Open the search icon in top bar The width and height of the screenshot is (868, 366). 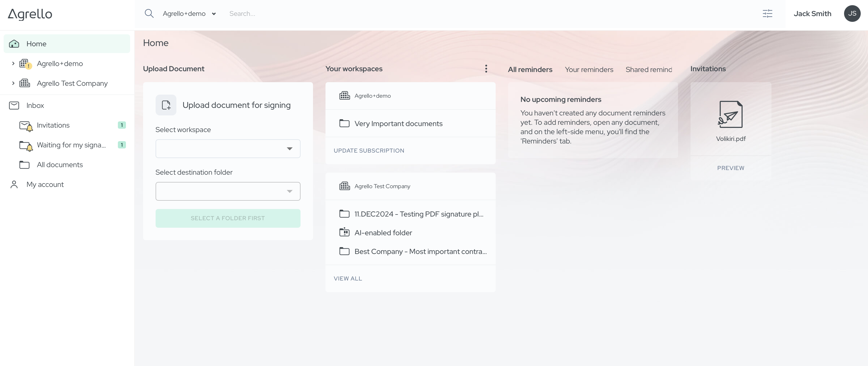click(x=149, y=13)
